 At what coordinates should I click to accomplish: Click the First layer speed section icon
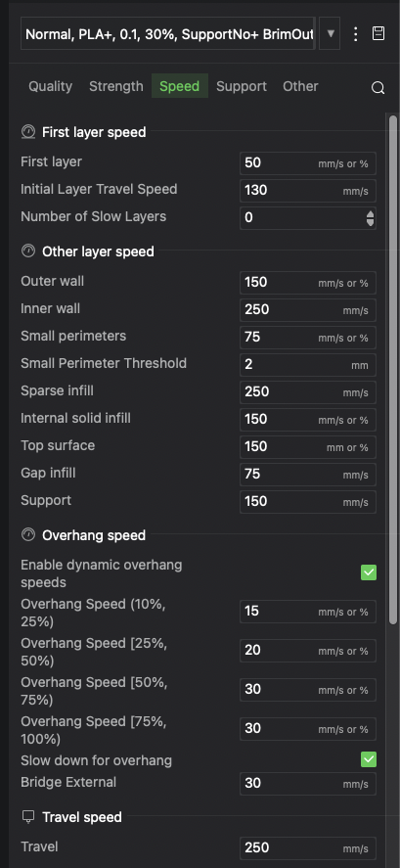tap(28, 132)
